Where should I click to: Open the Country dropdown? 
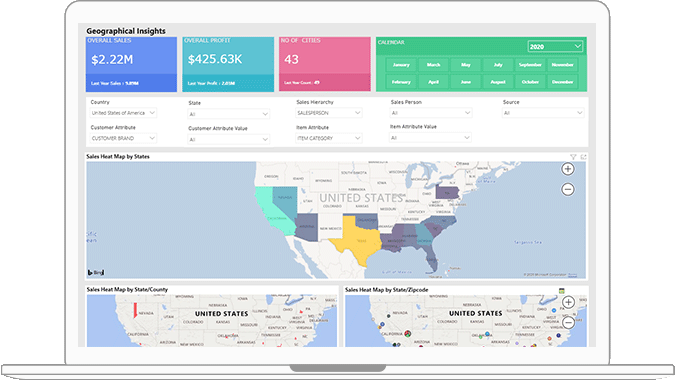tap(123, 113)
